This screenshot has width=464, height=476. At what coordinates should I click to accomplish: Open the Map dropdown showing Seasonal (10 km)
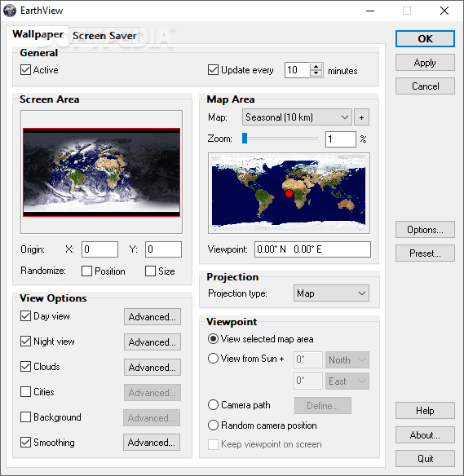297,117
